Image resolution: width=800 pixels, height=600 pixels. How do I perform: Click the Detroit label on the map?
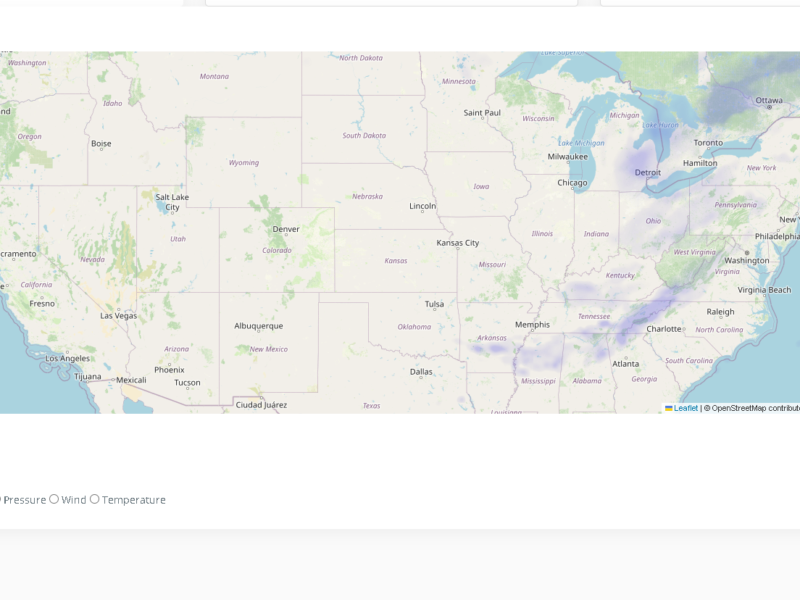(x=647, y=172)
